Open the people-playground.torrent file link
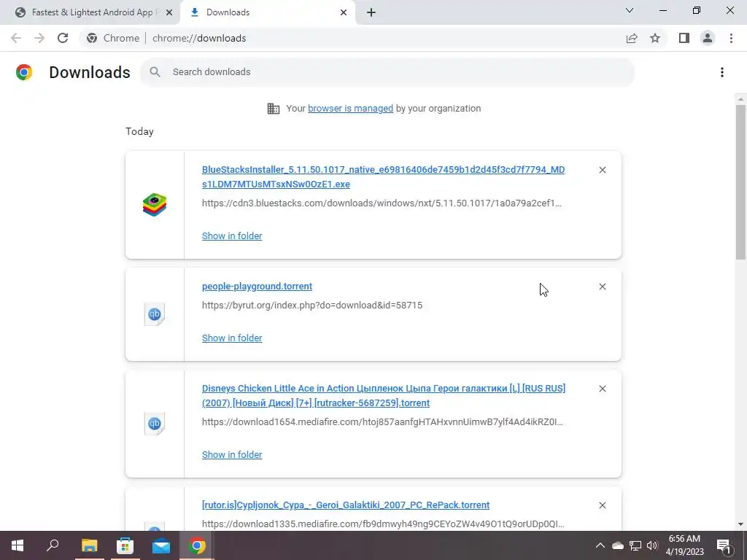 [257, 286]
